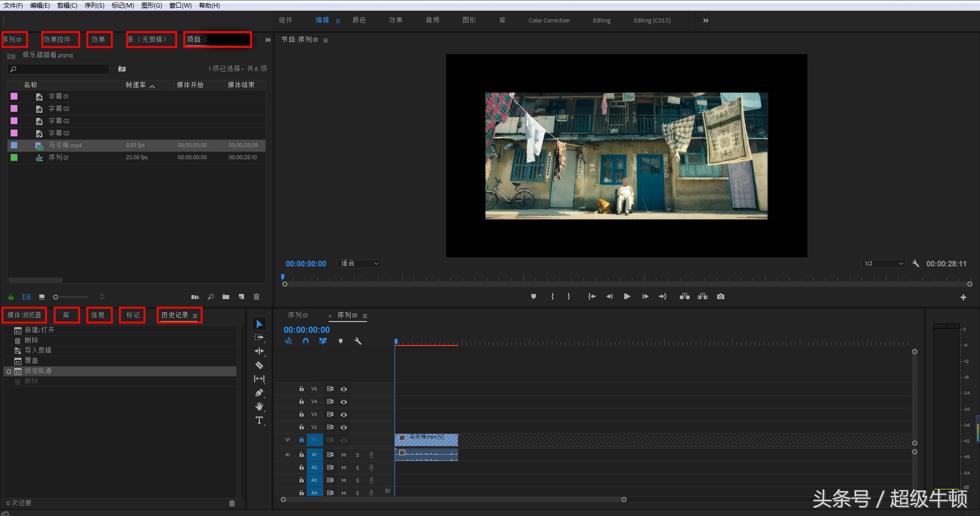Screen dimensions: 980x516
Task: Switch to the 历史记录 tab
Action: coord(175,315)
